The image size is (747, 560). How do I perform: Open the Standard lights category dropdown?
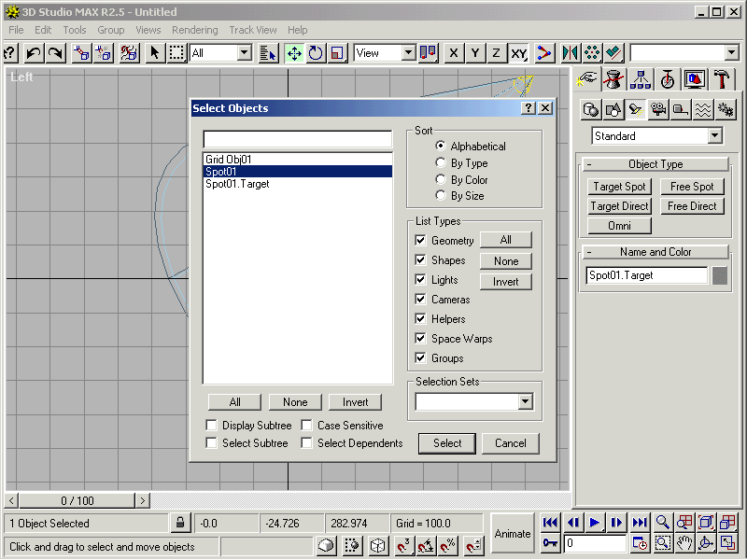[714, 135]
